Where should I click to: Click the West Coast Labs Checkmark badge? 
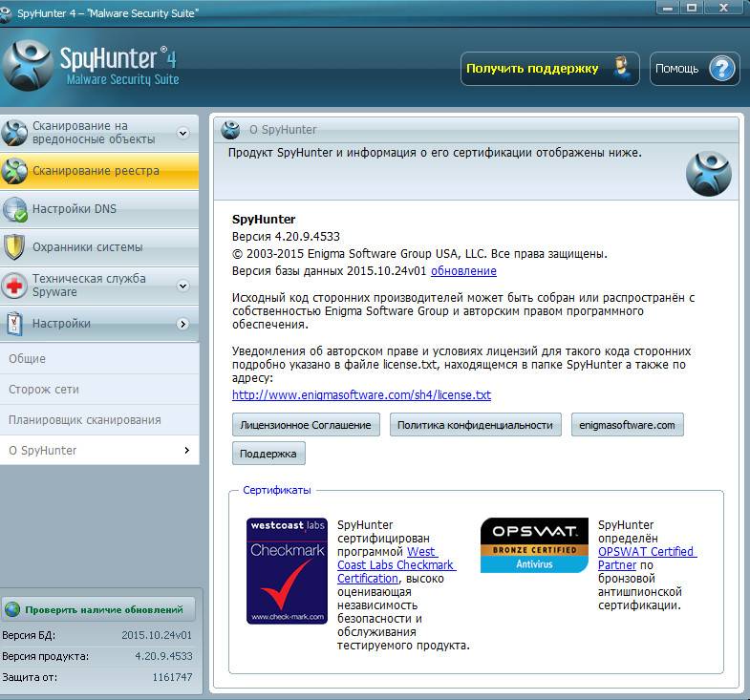[287, 571]
